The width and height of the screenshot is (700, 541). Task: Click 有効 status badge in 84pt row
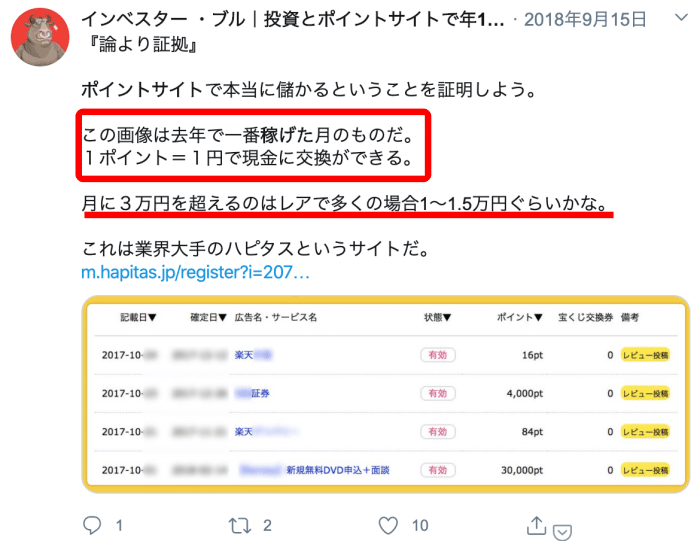[x=438, y=432]
